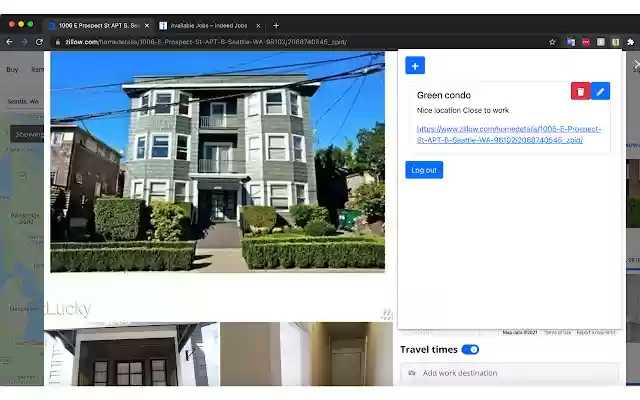Click the Seattle, WA search field
Image resolution: width=640 pixels, height=400 pixels.
tap(23, 101)
